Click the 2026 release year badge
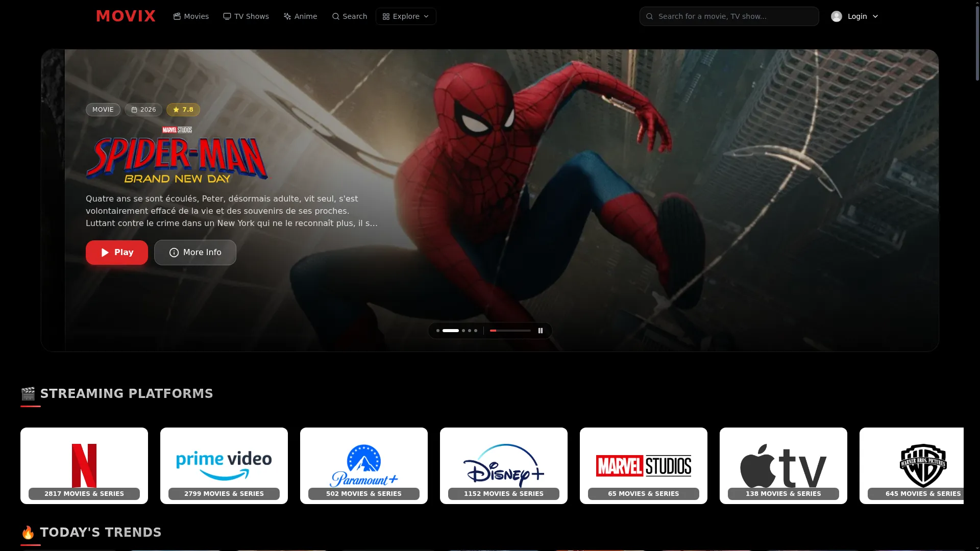The width and height of the screenshot is (980, 551). [143, 110]
